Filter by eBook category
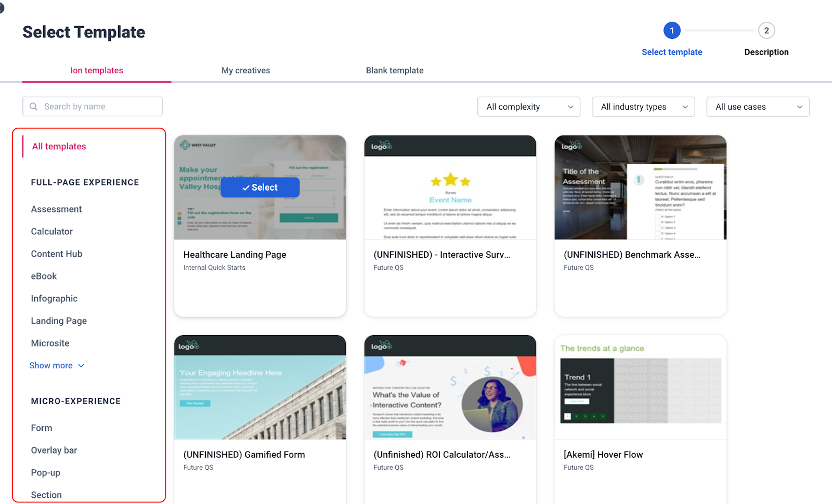 pyautogui.click(x=44, y=276)
